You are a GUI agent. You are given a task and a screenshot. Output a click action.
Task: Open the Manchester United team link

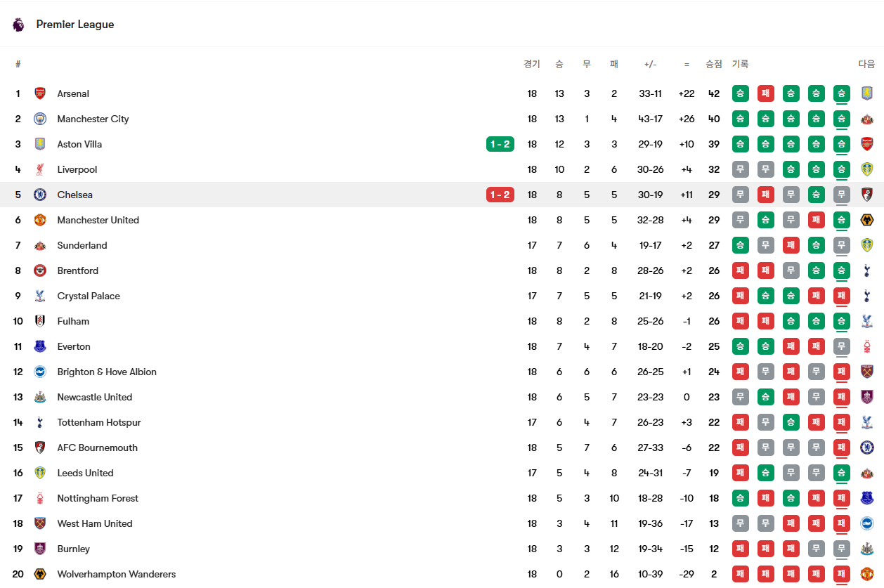[x=98, y=220]
